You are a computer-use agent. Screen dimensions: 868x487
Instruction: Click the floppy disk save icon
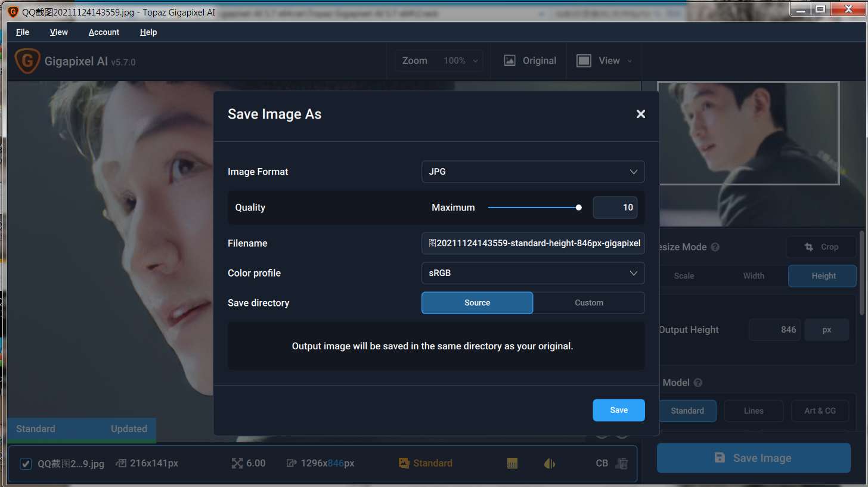(x=720, y=458)
